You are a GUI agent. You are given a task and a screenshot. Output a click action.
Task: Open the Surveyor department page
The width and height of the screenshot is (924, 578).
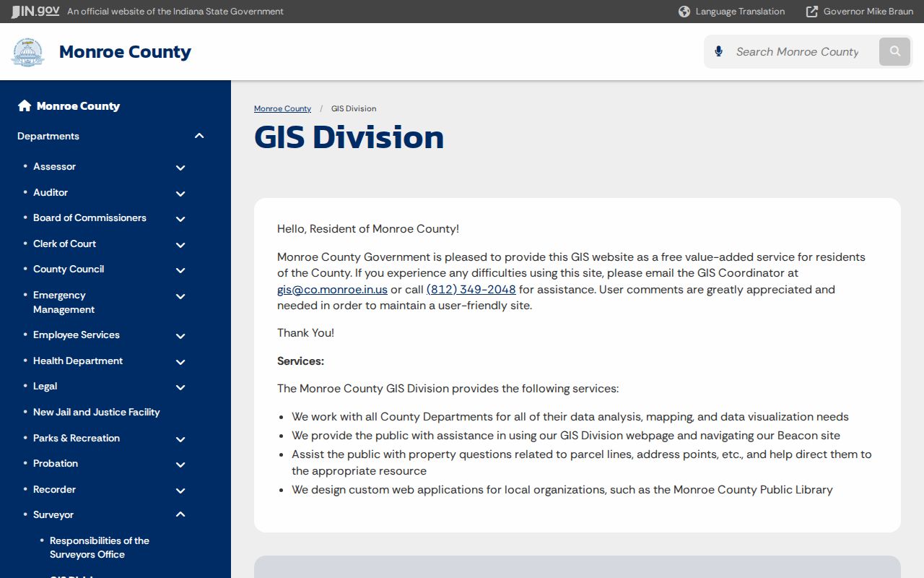[x=53, y=514]
